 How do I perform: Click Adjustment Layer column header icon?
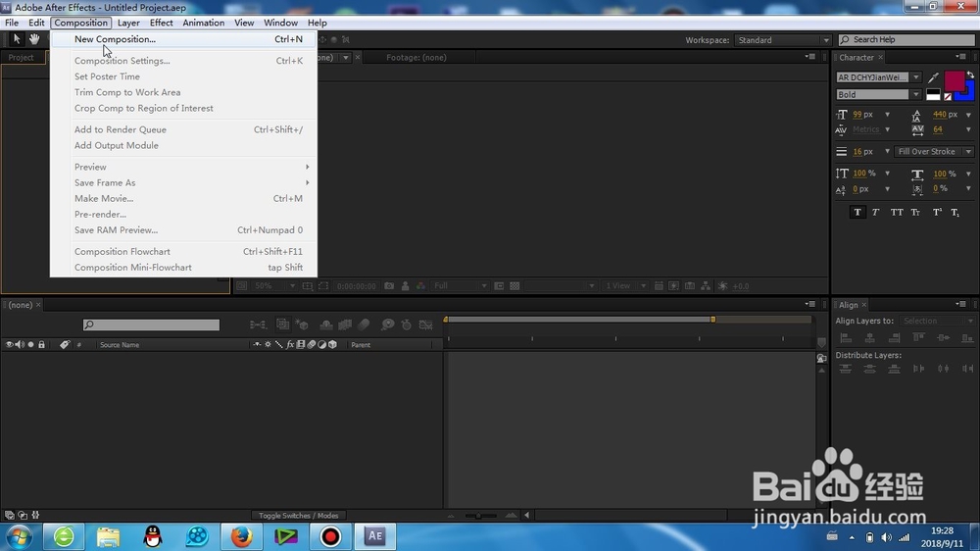(x=321, y=344)
